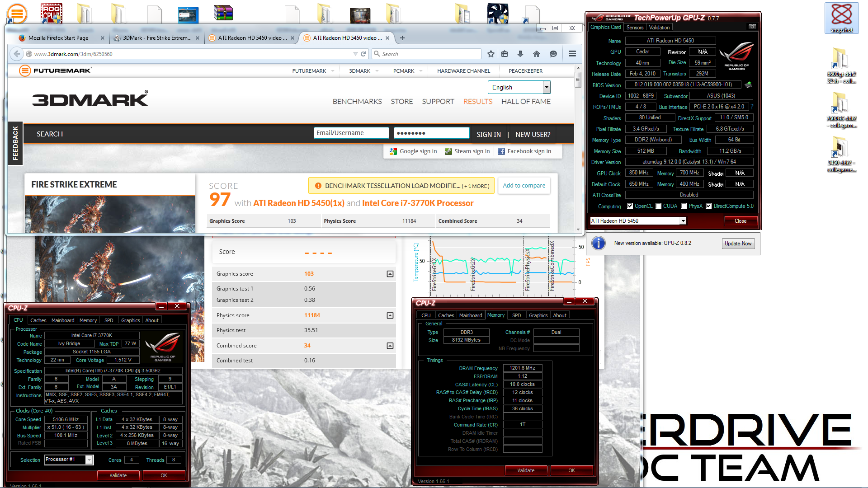Click scrollbar down arrow in browser
The width and height of the screenshot is (868, 488).
pos(578,230)
